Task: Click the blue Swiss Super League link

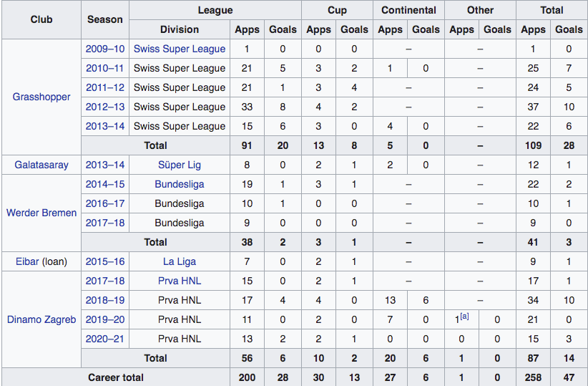Action: [180, 49]
